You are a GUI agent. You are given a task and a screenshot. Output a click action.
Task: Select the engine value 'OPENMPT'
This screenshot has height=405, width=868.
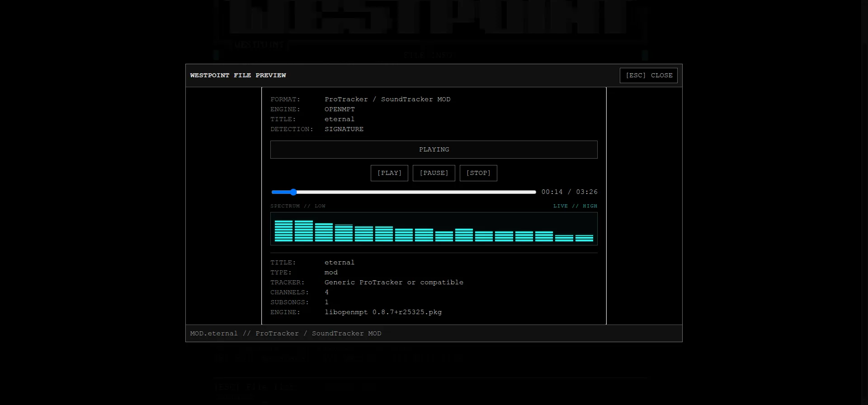[340, 109]
